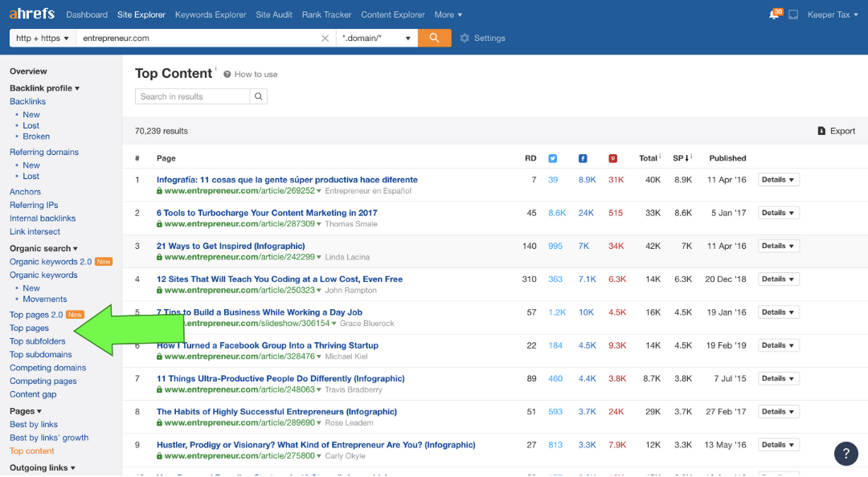Collapse the Backlink profile section
Screen dimensions: 868x477
(44, 88)
